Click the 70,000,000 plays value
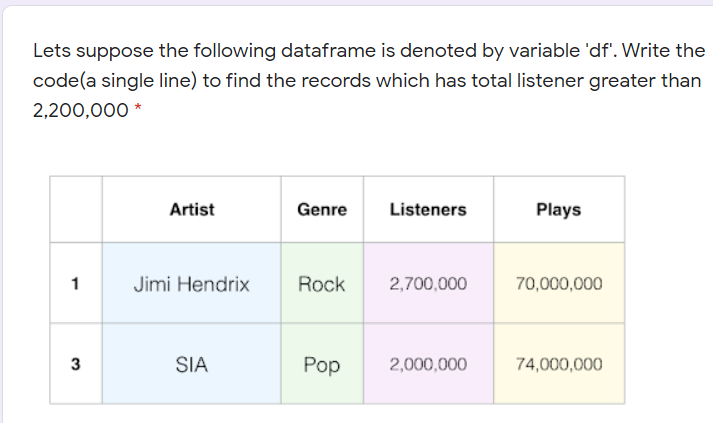This screenshot has height=423, width=713. (559, 283)
